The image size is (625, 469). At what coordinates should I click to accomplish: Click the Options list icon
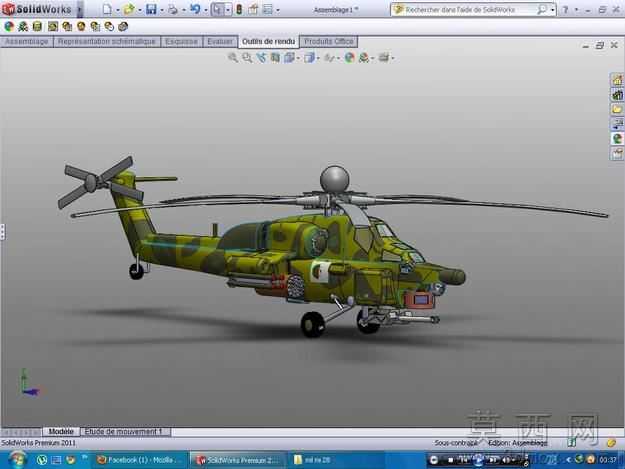tap(268, 9)
